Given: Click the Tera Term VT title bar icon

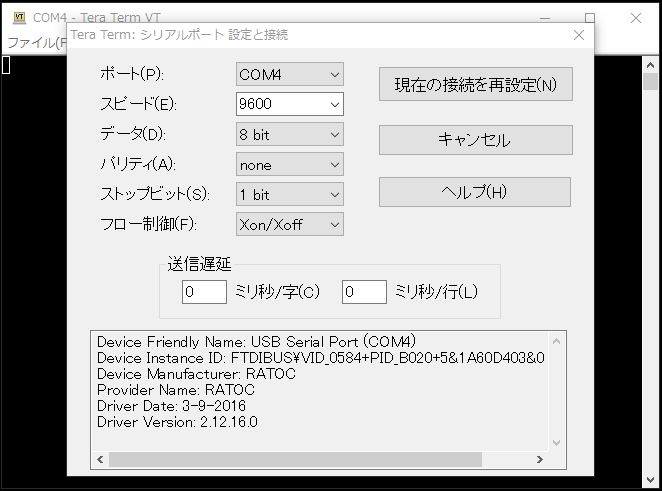Looking at the screenshot, I should 19,18.
